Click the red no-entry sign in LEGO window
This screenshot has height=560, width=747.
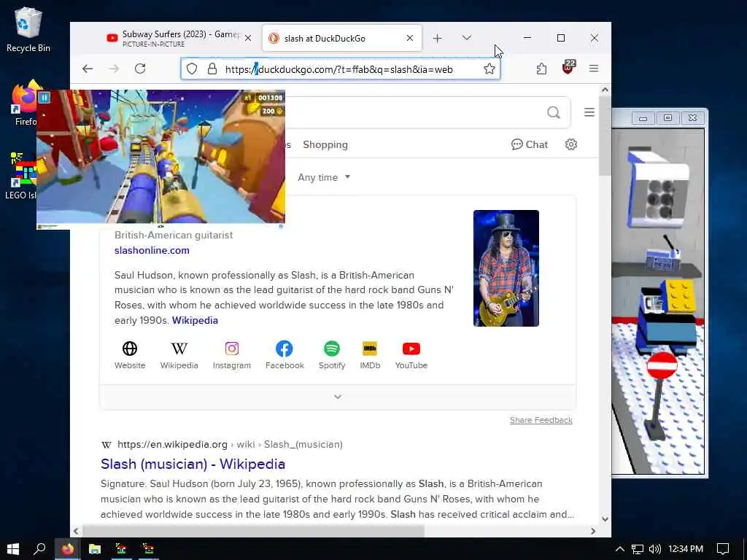(662, 366)
